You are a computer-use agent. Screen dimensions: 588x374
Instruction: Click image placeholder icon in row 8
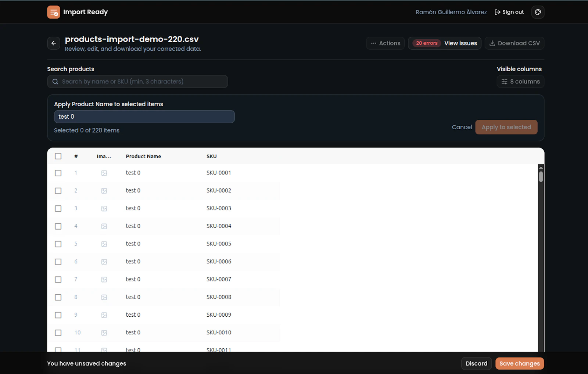tap(104, 297)
